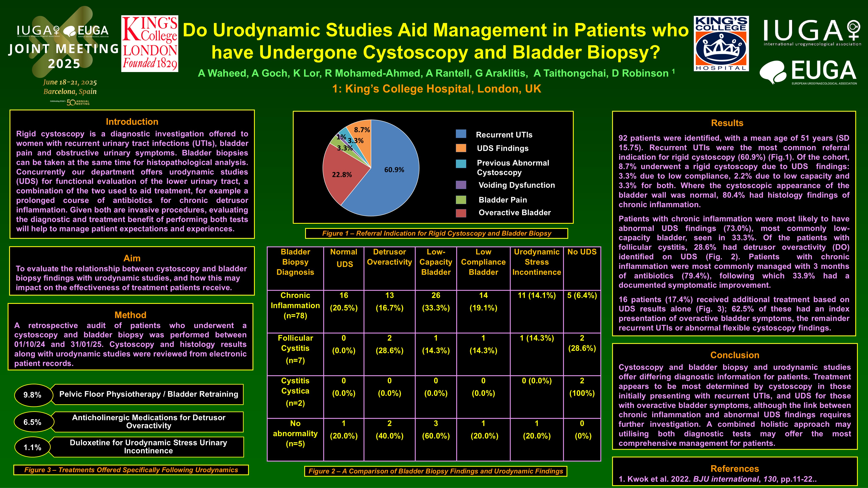Image resolution: width=868 pixels, height=488 pixels.
Task: Click the Barcelona, Spain location text
Action: (70, 92)
